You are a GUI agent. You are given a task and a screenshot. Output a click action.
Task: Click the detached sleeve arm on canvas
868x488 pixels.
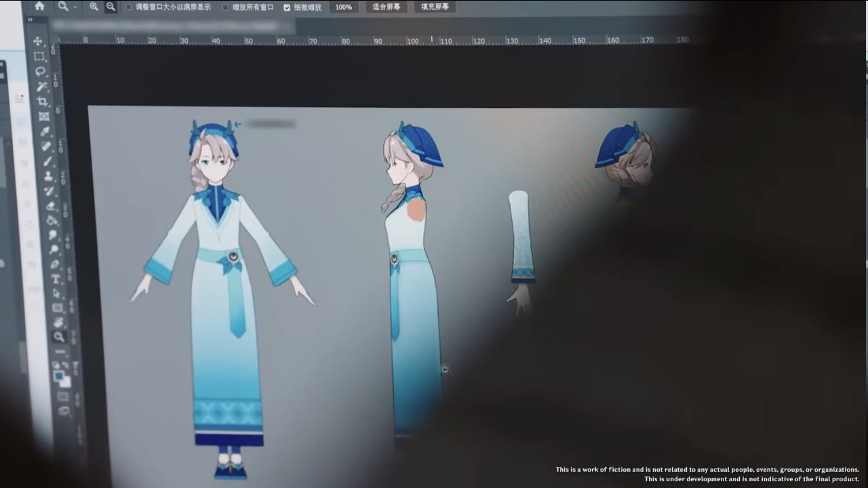tap(521, 252)
